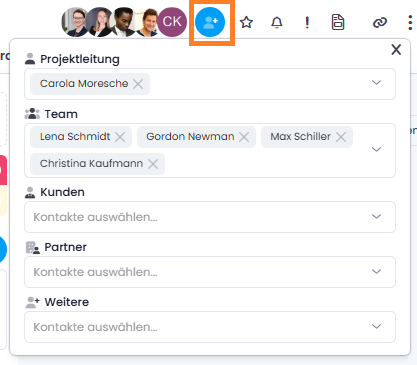Open notifications bell icon
417x365 pixels.
click(277, 23)
